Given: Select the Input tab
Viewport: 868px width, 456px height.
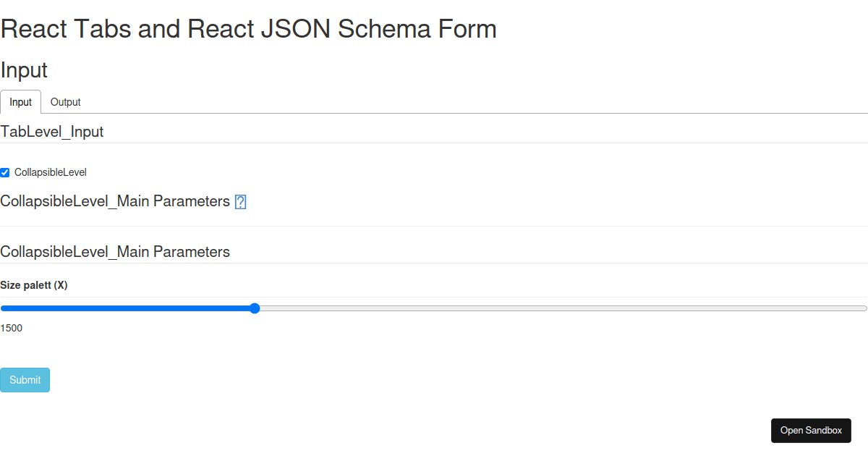Looking at the screenshot, I should 20,102.
